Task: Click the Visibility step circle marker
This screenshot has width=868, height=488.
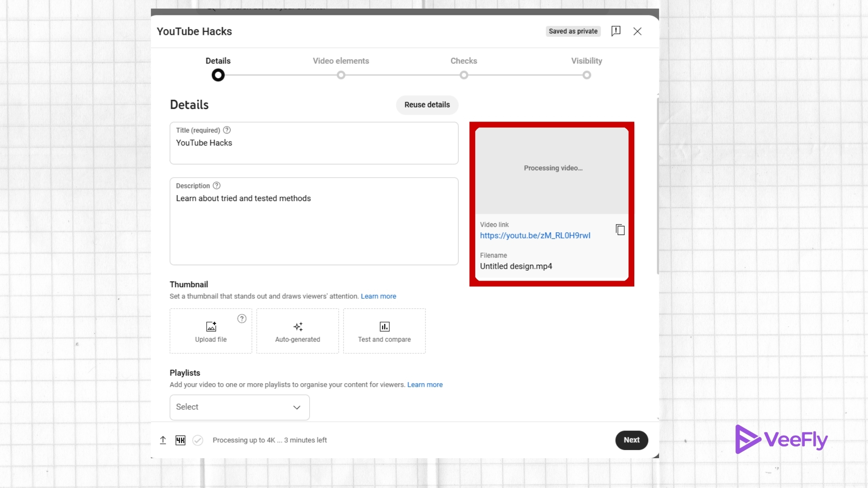Action: (587, 75)
